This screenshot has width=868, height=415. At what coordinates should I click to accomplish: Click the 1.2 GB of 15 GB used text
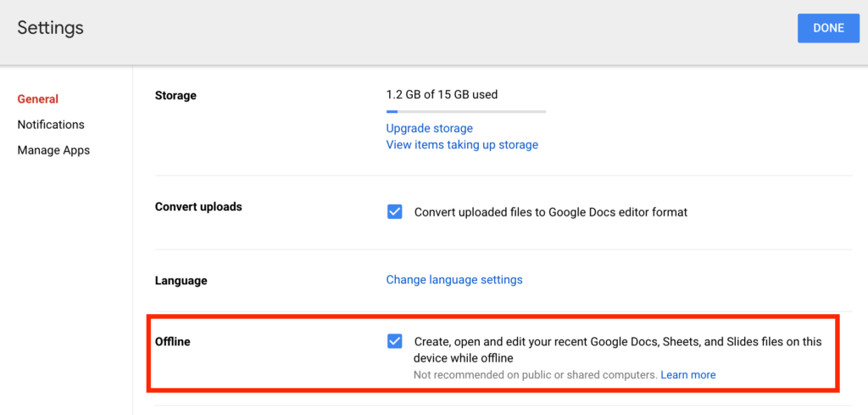442,95
